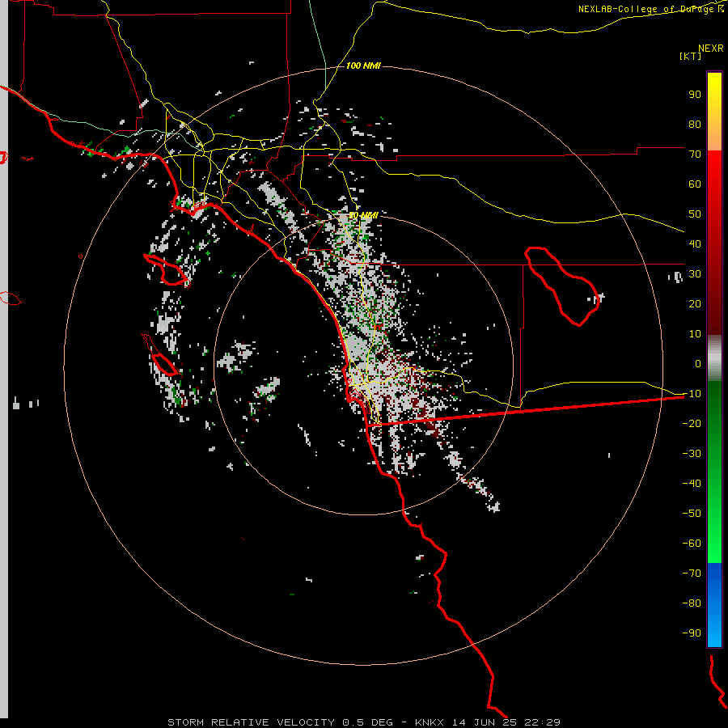The image size is (728, 728).
Task: Click the -90 value on the velocity scale
Action: [692, 633]
